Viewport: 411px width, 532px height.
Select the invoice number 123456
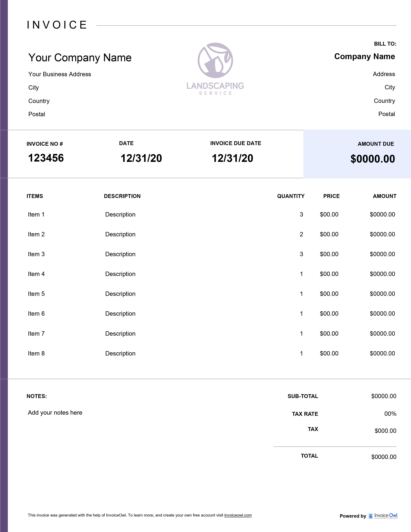46,158
